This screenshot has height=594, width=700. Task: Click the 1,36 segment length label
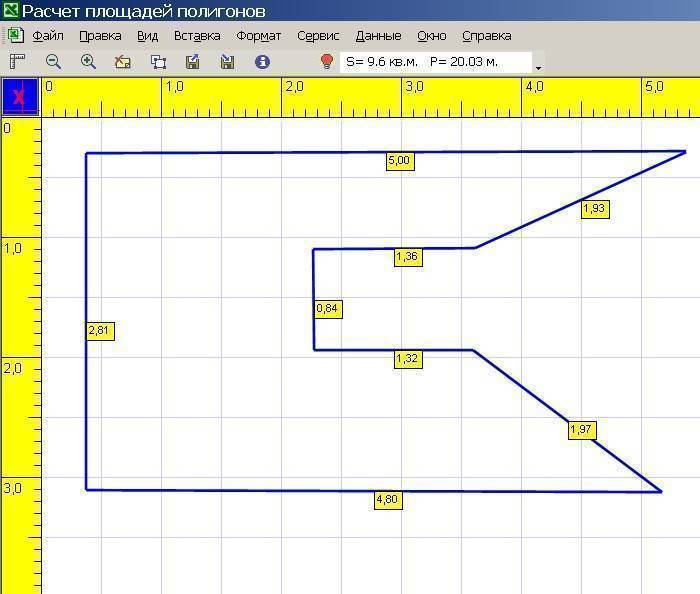(x=408, y=257)
